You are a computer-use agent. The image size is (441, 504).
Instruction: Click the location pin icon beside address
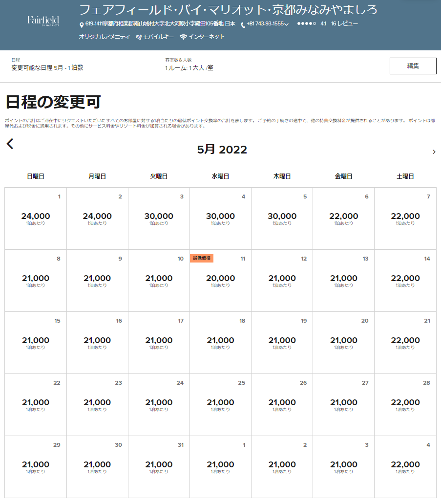(82, 24)
